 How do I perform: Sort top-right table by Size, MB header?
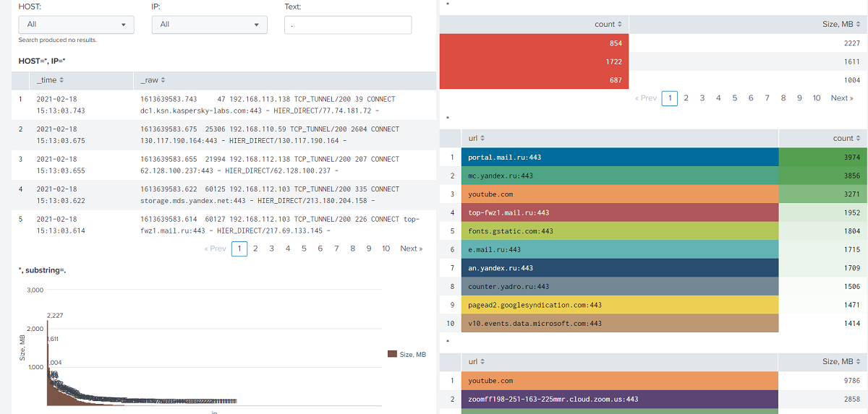842,24
